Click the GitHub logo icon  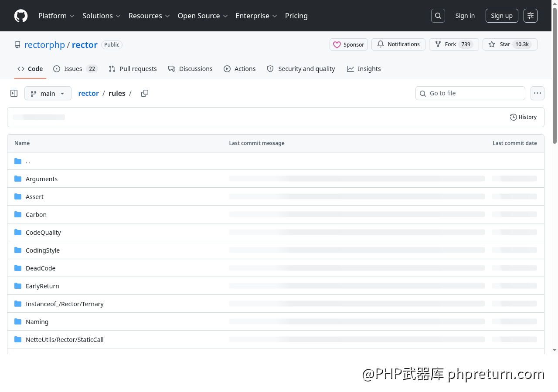[21, 16]
